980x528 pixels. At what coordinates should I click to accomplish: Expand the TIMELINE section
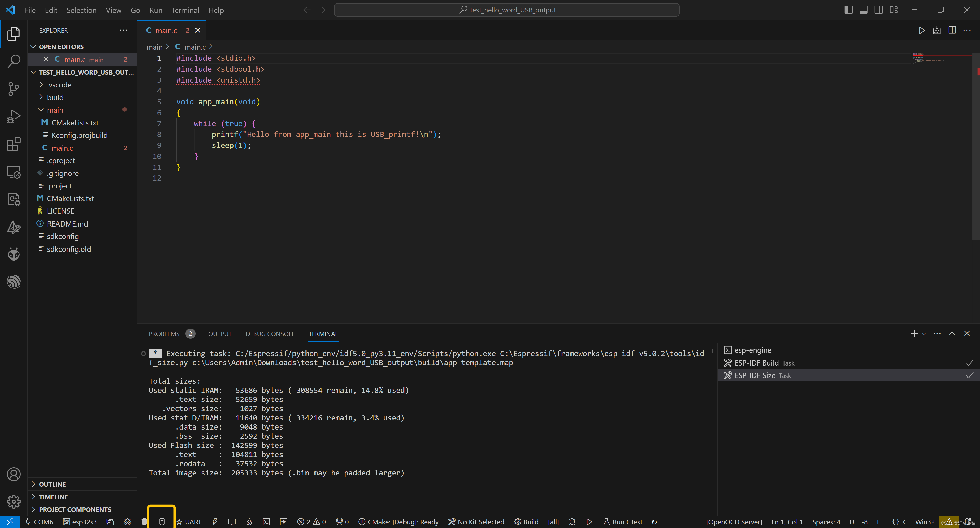[82, 497]
